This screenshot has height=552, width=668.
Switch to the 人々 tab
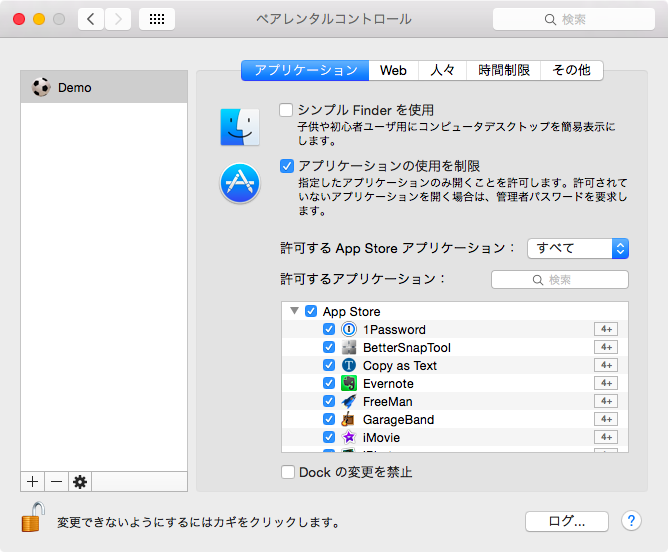click(442, 70)
